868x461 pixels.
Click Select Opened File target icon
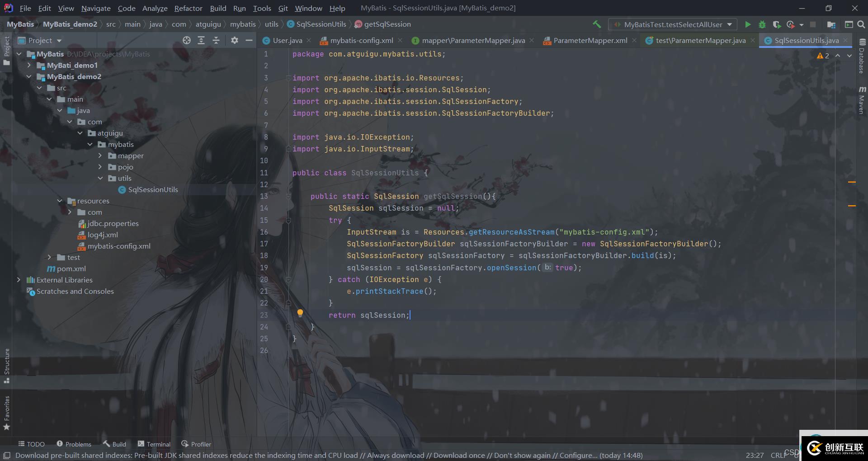click(x=187, y=40)
